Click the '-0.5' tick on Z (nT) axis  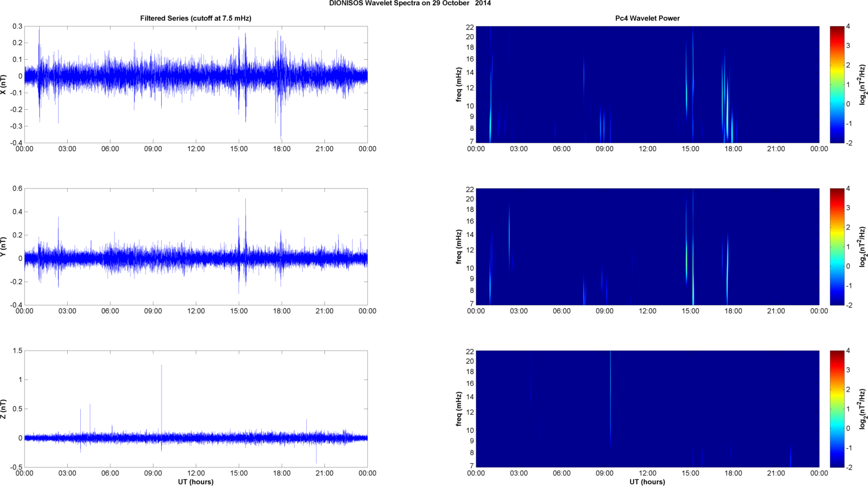coord(16,467)
